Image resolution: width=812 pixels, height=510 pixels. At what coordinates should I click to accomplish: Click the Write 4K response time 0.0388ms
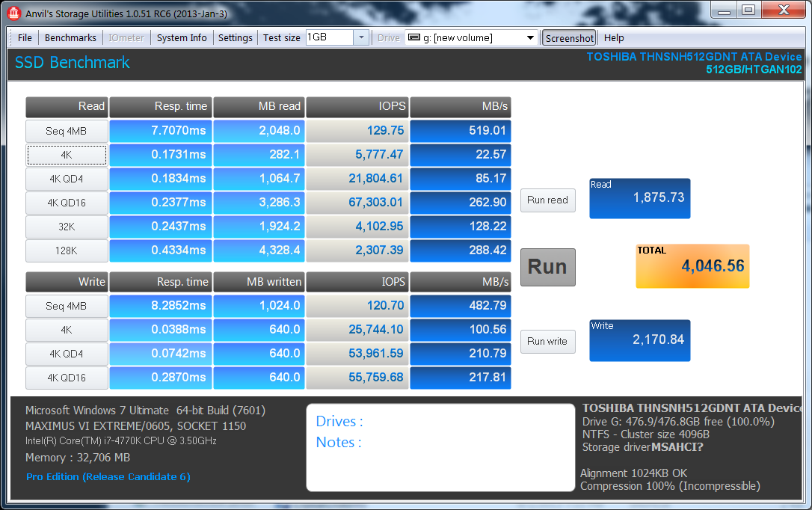tap(161, 330)
